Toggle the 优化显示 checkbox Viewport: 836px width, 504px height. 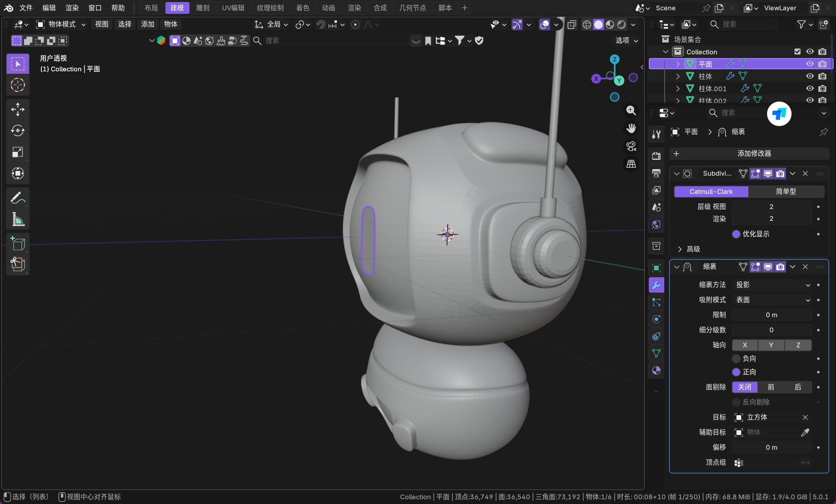[736, 234]
